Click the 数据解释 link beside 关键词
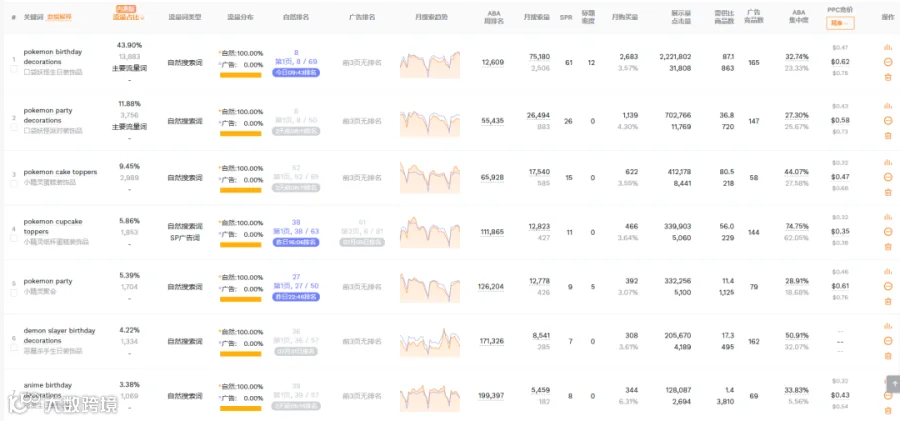This screenshot has height=421, width=900. tap(59, 17)
